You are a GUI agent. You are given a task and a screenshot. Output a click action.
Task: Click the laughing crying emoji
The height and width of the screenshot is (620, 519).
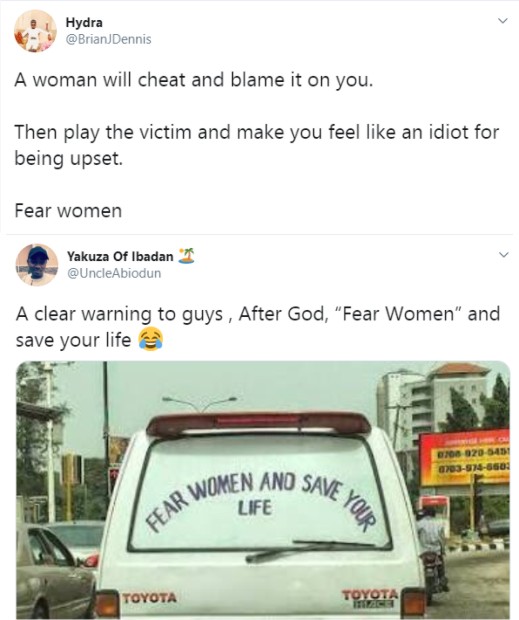[151, 339]
